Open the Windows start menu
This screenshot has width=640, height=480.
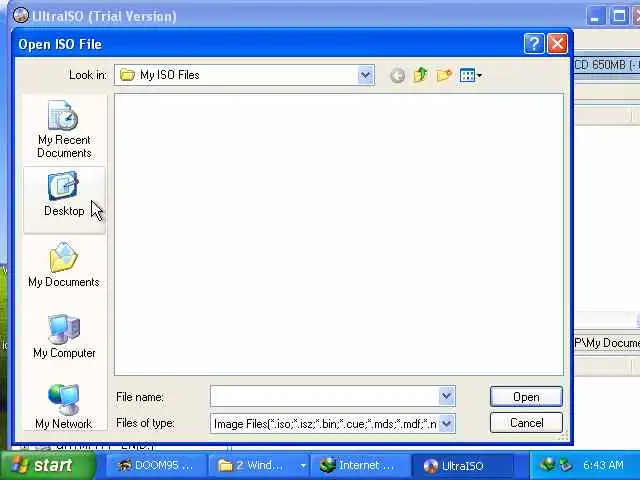coord(47,465)
